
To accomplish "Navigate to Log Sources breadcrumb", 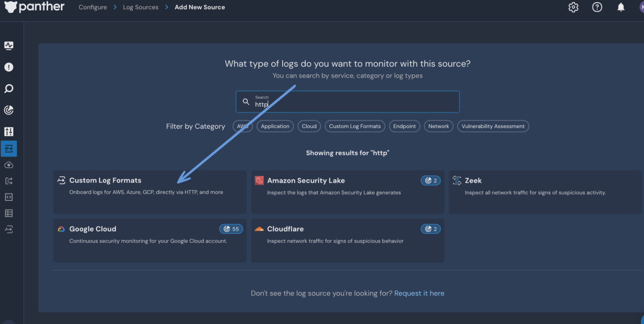I will 140,7.
